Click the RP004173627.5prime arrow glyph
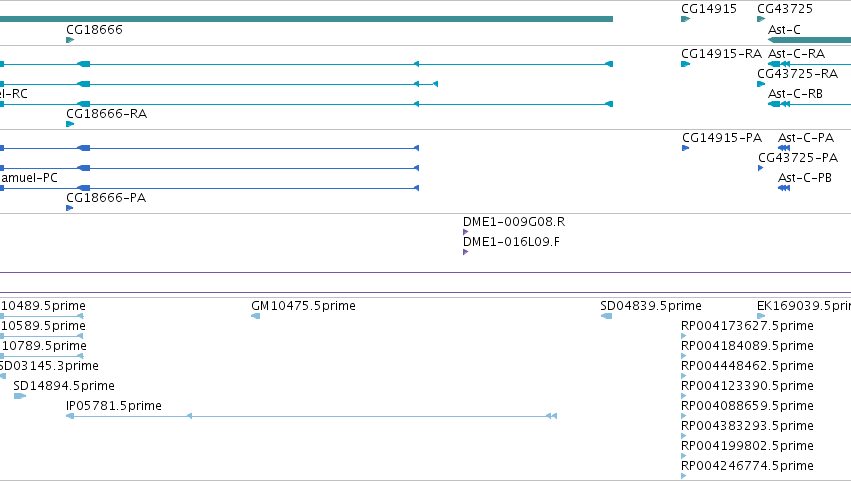Screen dimensions: 851x481 tap(683, 336)
